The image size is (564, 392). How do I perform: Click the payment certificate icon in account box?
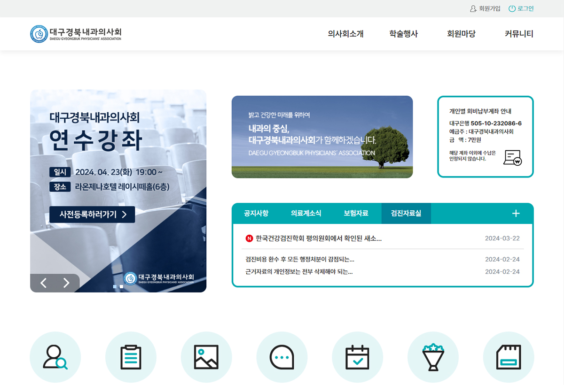512,158
